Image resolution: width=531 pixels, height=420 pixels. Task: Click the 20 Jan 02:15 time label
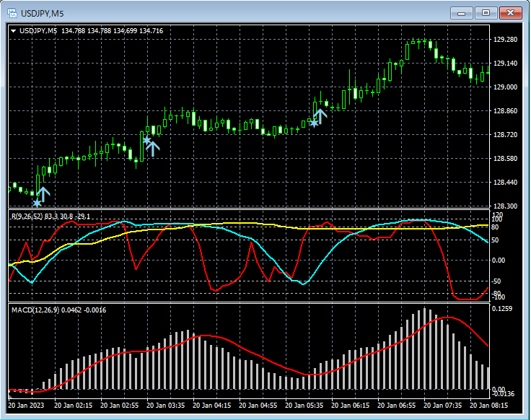tap(73, 406)
